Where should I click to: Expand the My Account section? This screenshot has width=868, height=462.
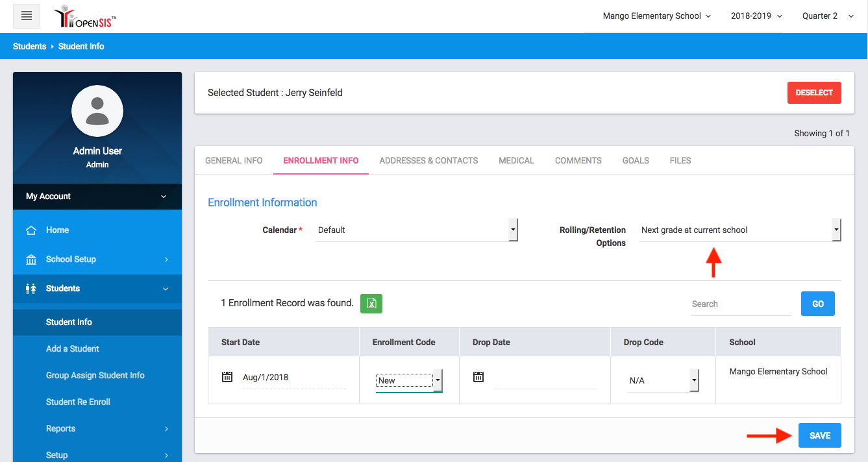tap(97, 197)
